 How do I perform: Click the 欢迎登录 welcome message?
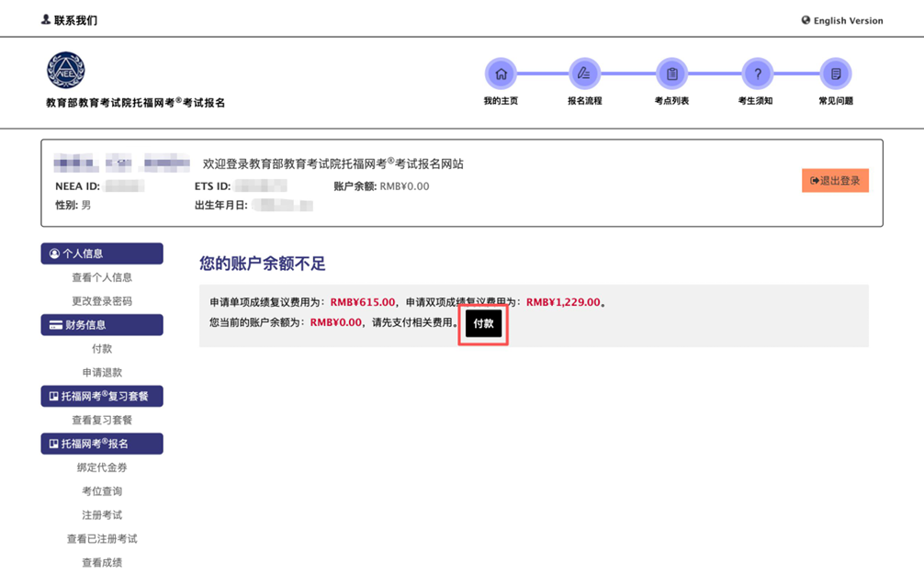[x=332, y=163]
